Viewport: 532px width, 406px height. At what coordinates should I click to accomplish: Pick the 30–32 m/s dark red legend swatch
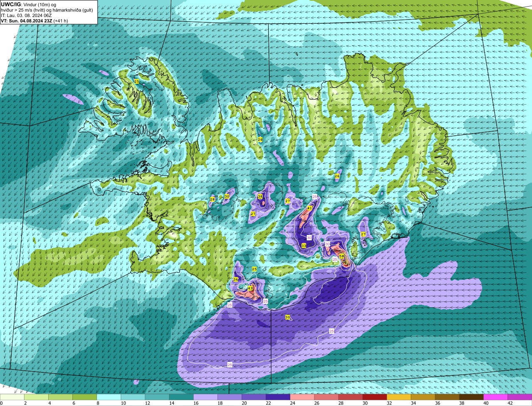coord(374,397)
